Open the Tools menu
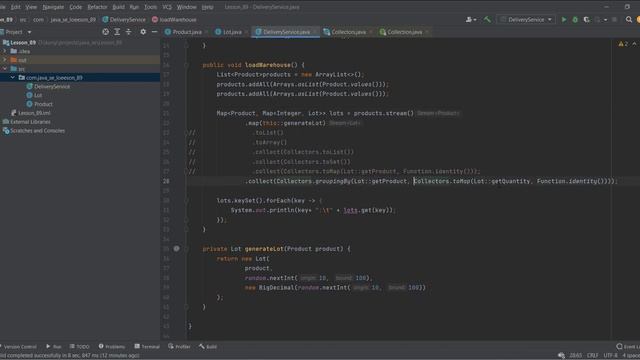 pos(150,7)
